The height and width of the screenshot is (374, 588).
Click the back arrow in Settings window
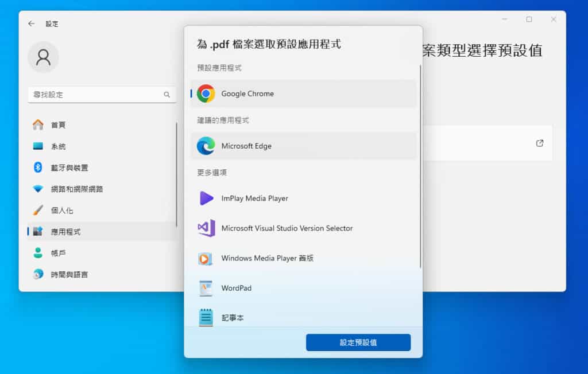coord(32,24)
